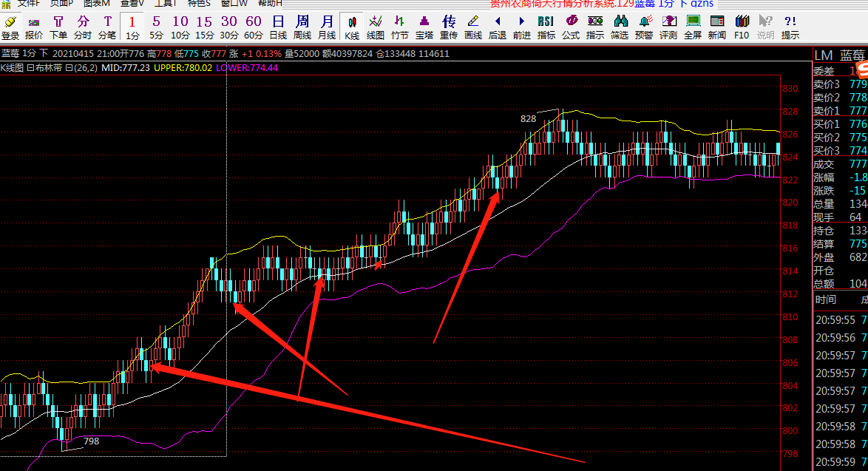Click the MID:777.23 value
Image resolution: width=868 pixels, height=471 pixels.
tap(126, 67)
